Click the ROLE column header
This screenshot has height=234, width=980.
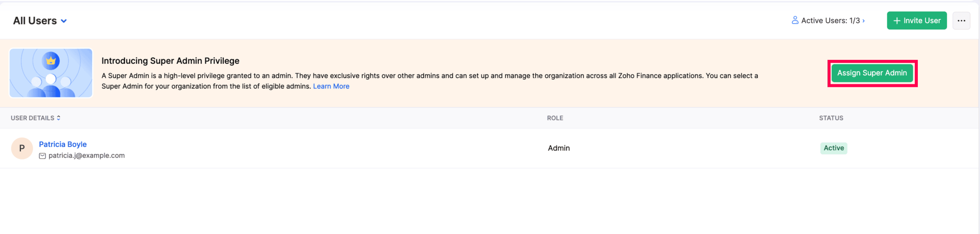(x=555, y=118)
